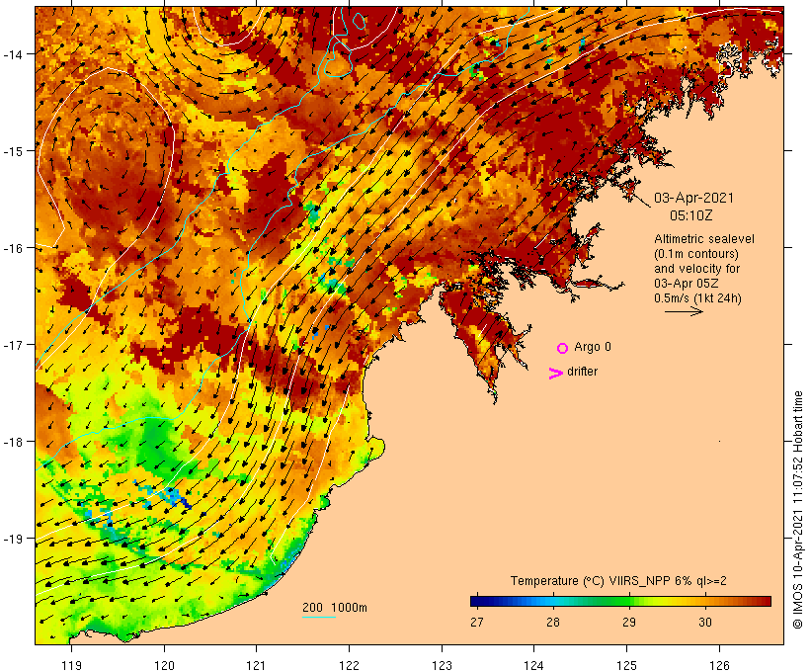Click the magenta Argo float circle marker
810x672 pixels.
(563, 348)
